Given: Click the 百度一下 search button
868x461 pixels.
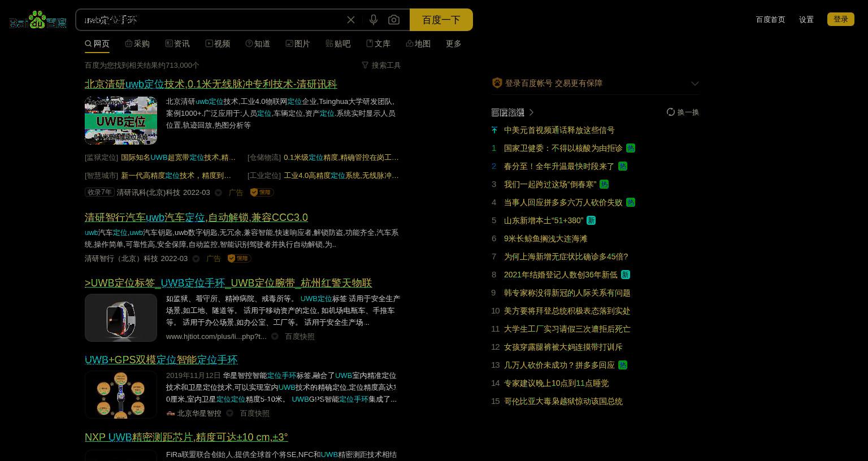Looking at the screenshot, I should 441,20.
